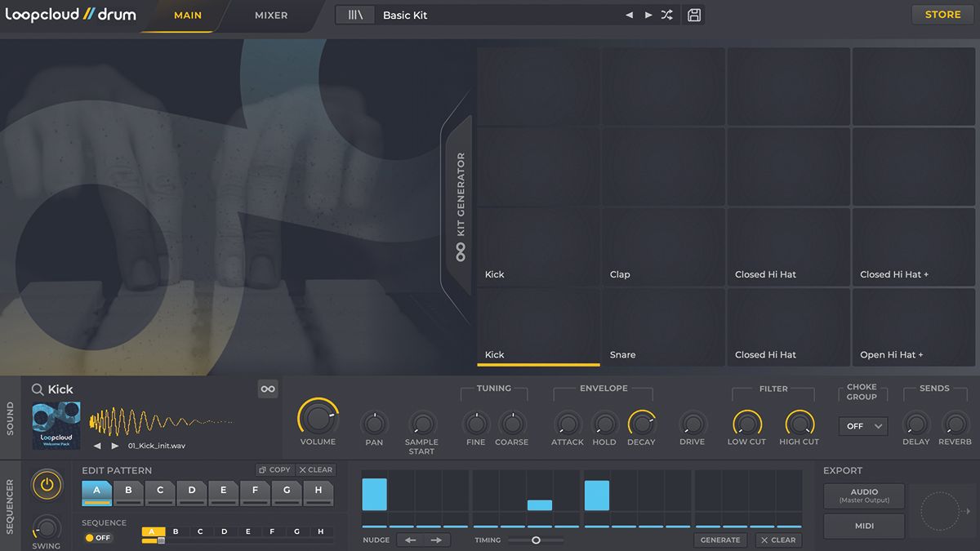This screenshot has height=551, width=980.
Task: Click the infinity icon next to Kick search
Action: (x=268, y=389)
